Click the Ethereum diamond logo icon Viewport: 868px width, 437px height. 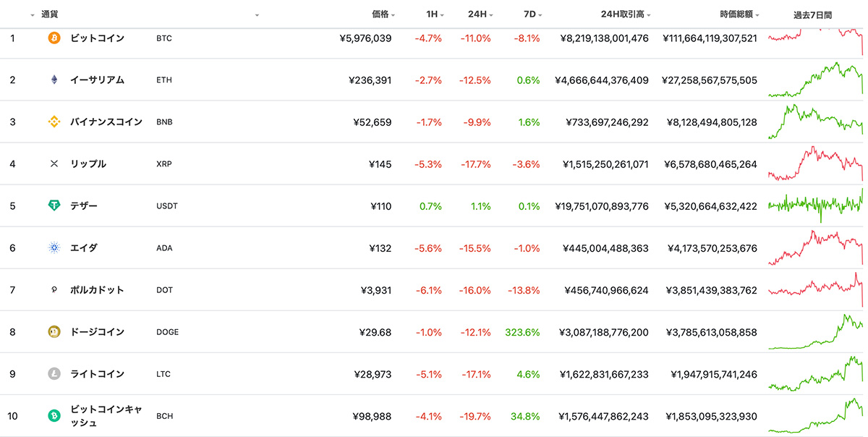point(54,80)
